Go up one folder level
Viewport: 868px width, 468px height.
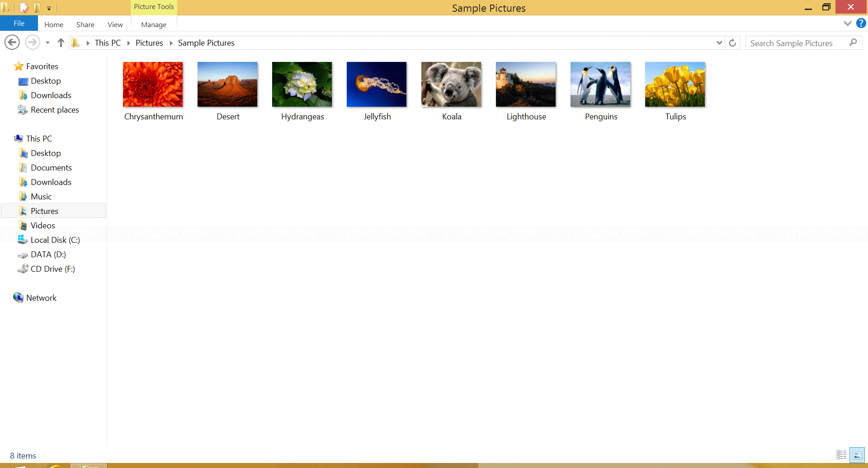(x=61, y=43)
